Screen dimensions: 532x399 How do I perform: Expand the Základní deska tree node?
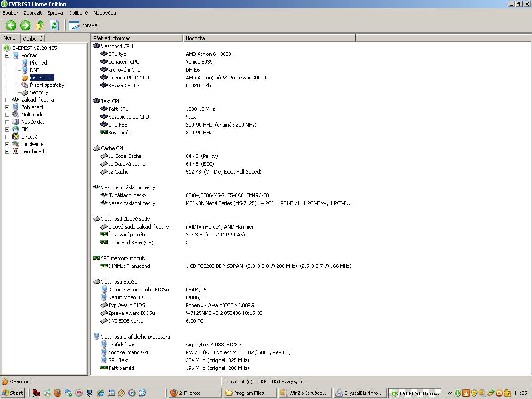[7, 100]
